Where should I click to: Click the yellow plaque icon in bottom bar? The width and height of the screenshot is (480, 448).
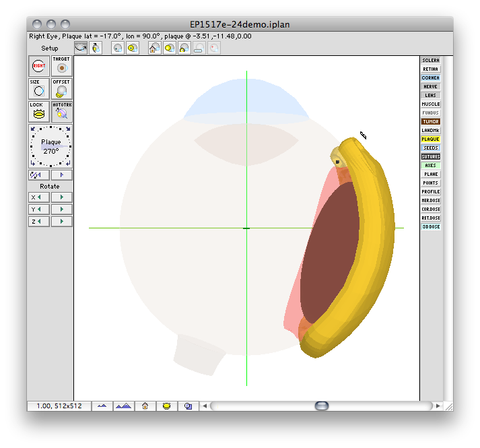166,406
